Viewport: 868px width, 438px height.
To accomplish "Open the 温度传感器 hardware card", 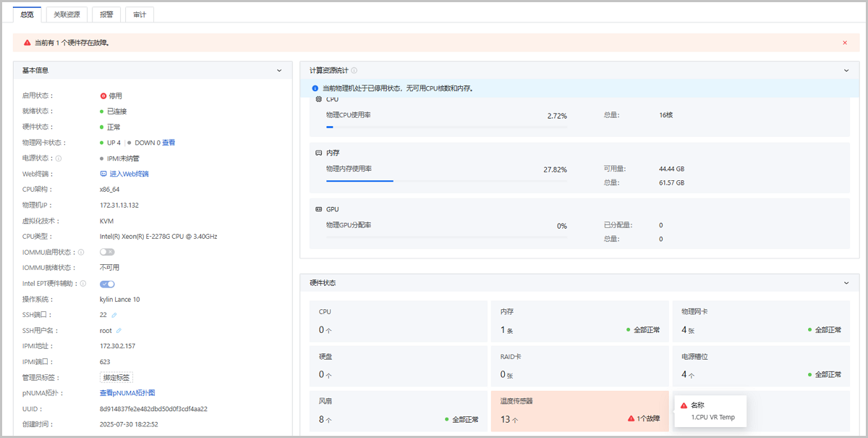I will pos(580,411).
